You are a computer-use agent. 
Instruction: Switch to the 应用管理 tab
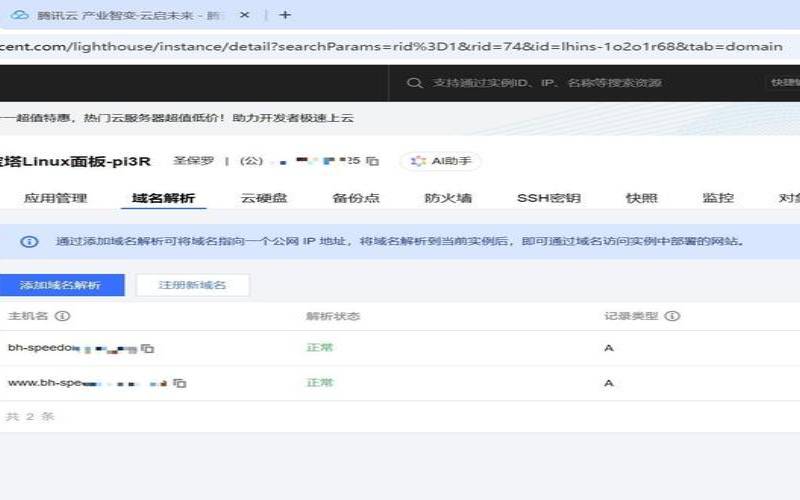tap(56, 198)
